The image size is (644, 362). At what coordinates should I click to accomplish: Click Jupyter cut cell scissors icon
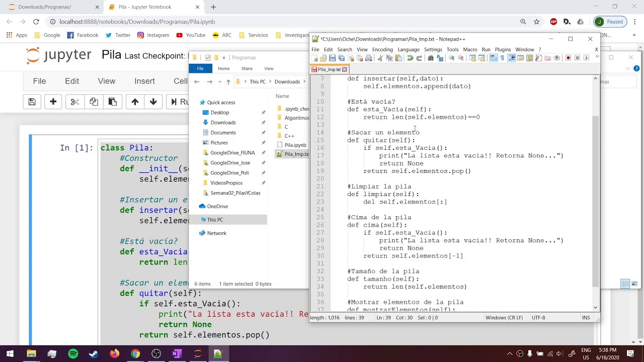(74, 102)
